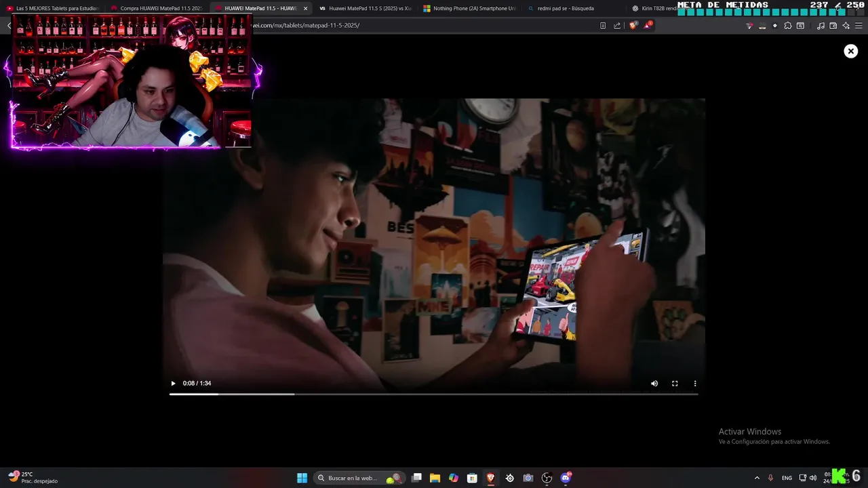Image resolution: width=868 pixels, height=488 pixels.
Task: Open the Brave Wallet icon
Action: [833, 26]
